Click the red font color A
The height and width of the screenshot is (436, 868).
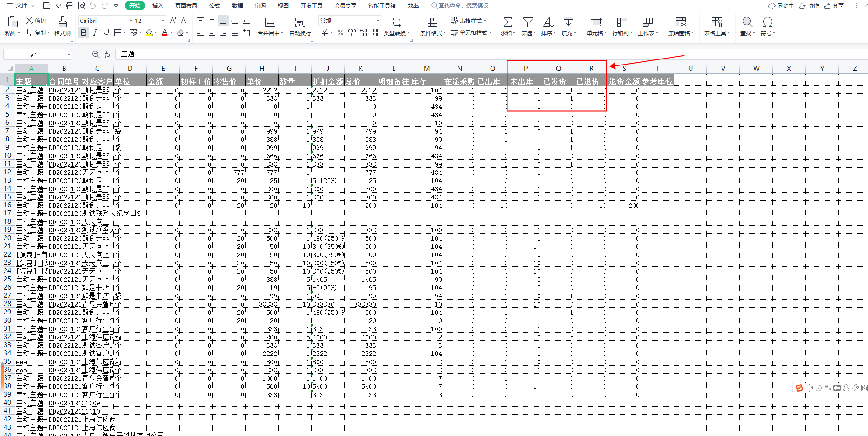point(165,32)
